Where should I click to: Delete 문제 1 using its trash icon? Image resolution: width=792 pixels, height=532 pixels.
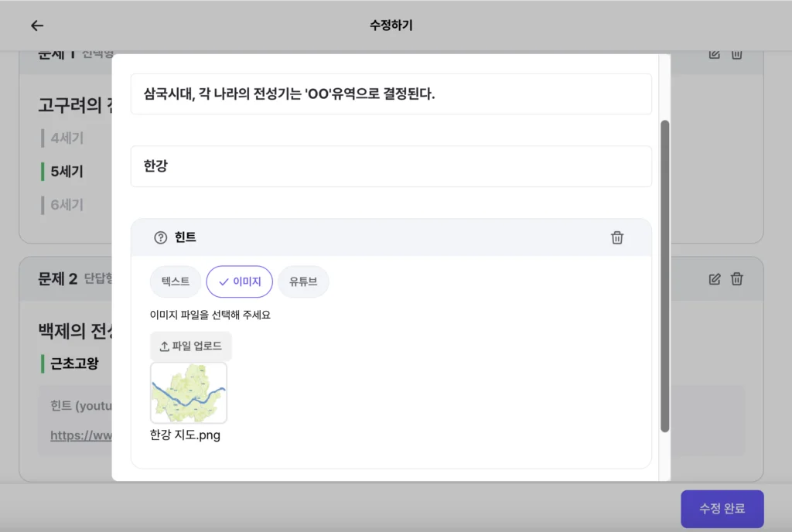(x=736, y=55)
